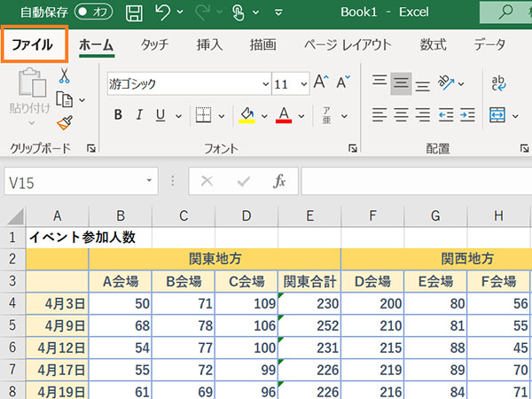Click the increase font size icon
Image resolution: width=532 pixels, height=399 pixels.
coord(320,84)
